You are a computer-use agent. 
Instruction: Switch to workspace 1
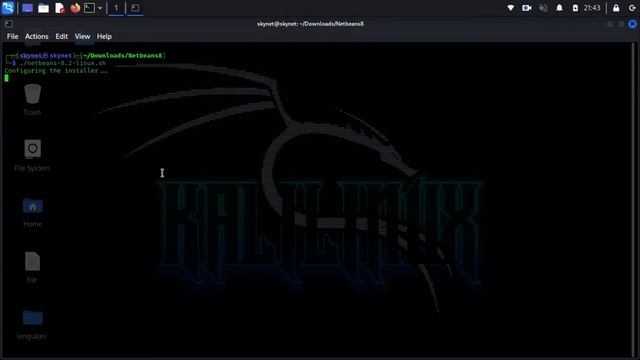(116, 8)
